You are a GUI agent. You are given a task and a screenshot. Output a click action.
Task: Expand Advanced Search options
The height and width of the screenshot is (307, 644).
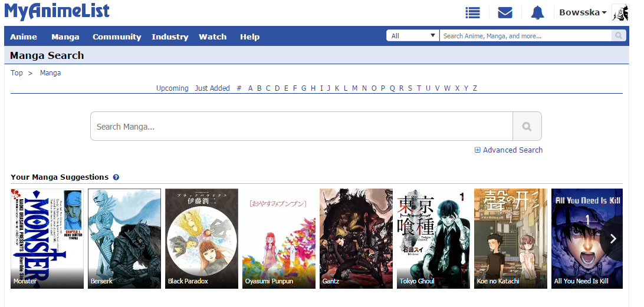(x=508, y=150)
